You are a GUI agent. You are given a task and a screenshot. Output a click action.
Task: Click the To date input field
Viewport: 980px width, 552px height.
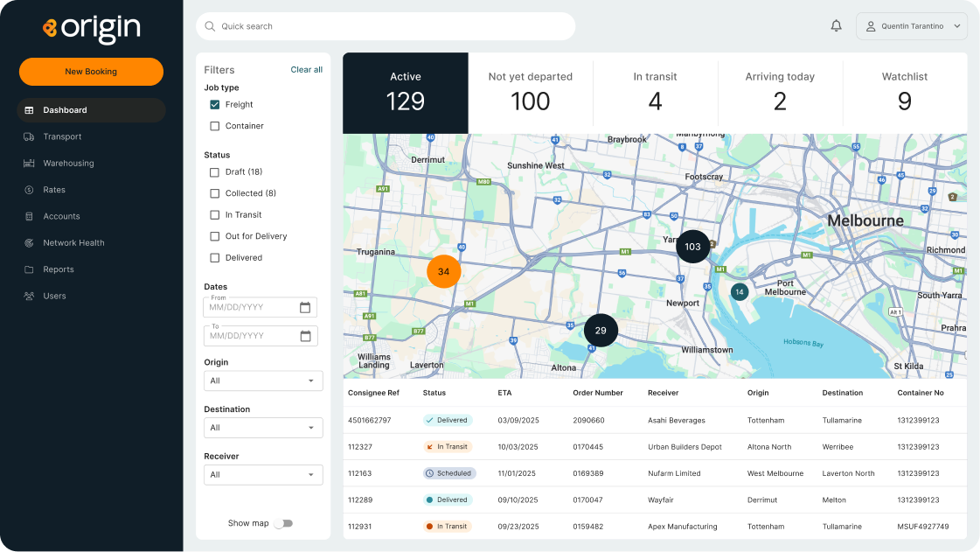click(260, 336)
